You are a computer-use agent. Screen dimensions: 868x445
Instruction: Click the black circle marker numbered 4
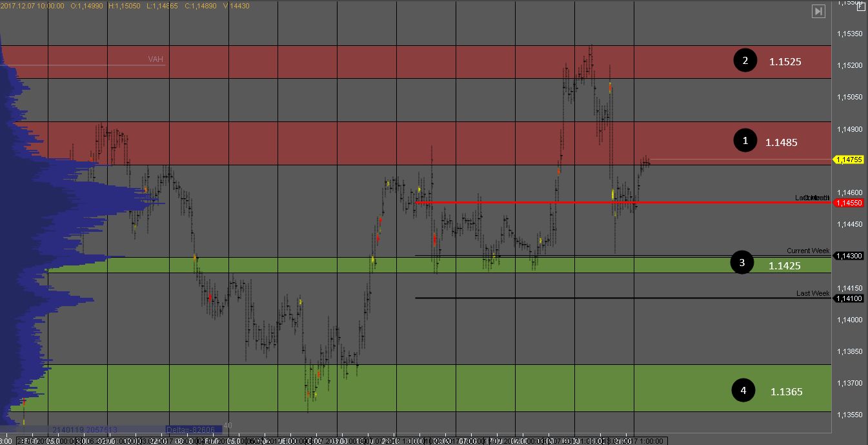[x=743, y=390]
